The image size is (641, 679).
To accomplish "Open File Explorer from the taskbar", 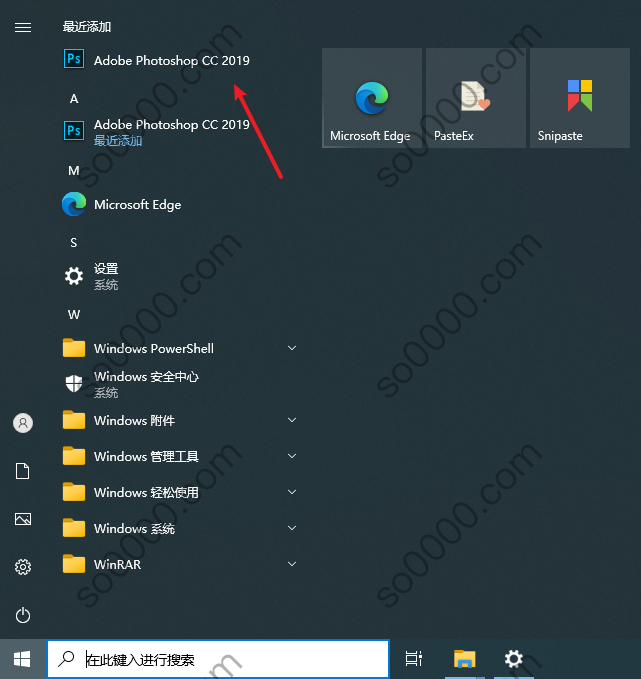I will pyautogui.click(x=465, y=659).
